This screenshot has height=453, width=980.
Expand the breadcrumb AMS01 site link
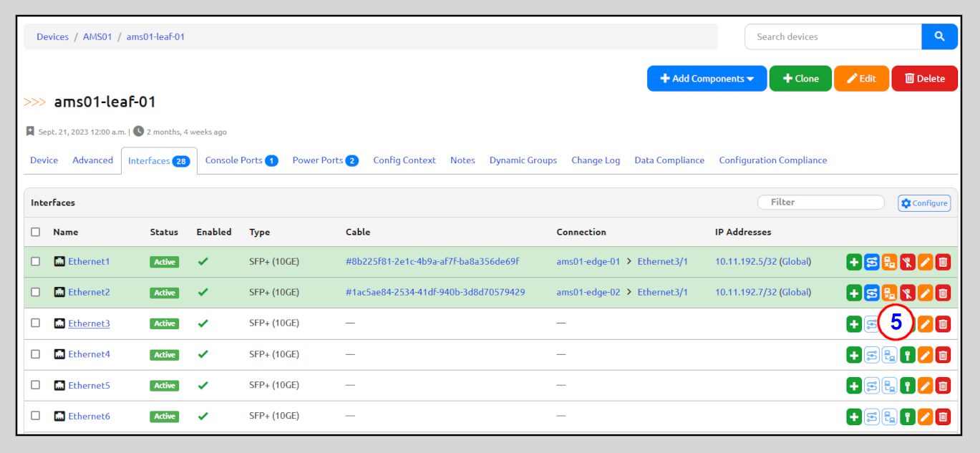click(97, 36)
